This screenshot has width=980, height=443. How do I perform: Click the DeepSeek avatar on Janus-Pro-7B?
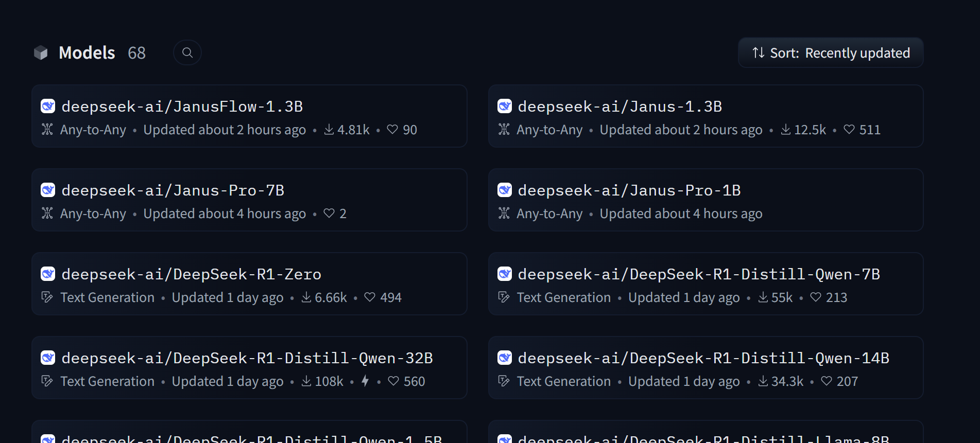click(48, 190)
